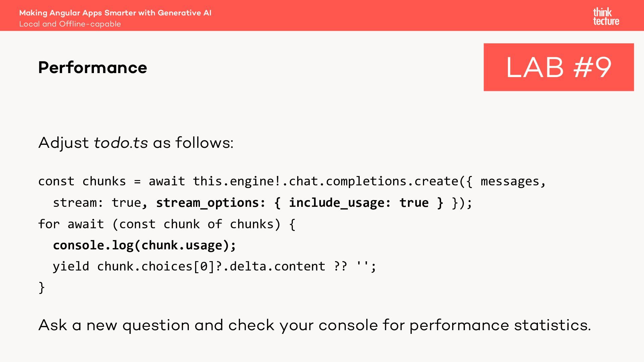Click the bold console.log(chunk.usage) statement
The width and height of the screenshot is (644, 362).
point(144,245)
